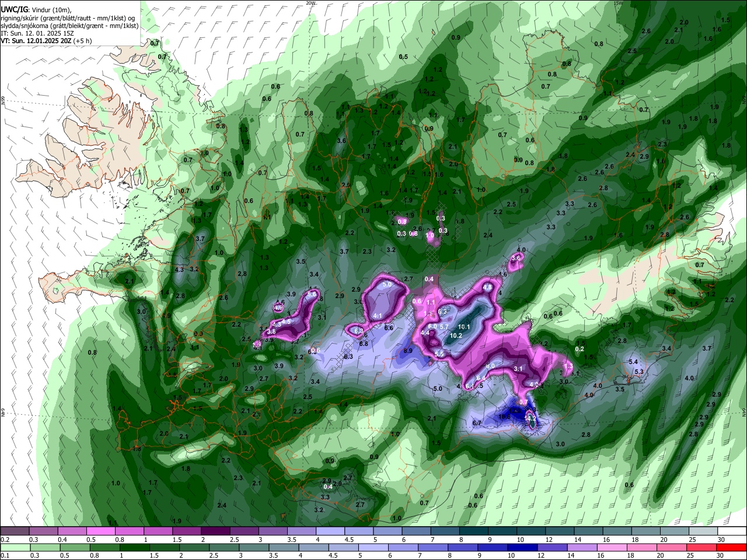Viewport: 747px width, 560px height.
Task: Click the 10.1 value in the teal area
Action: (x=465, y=327)
